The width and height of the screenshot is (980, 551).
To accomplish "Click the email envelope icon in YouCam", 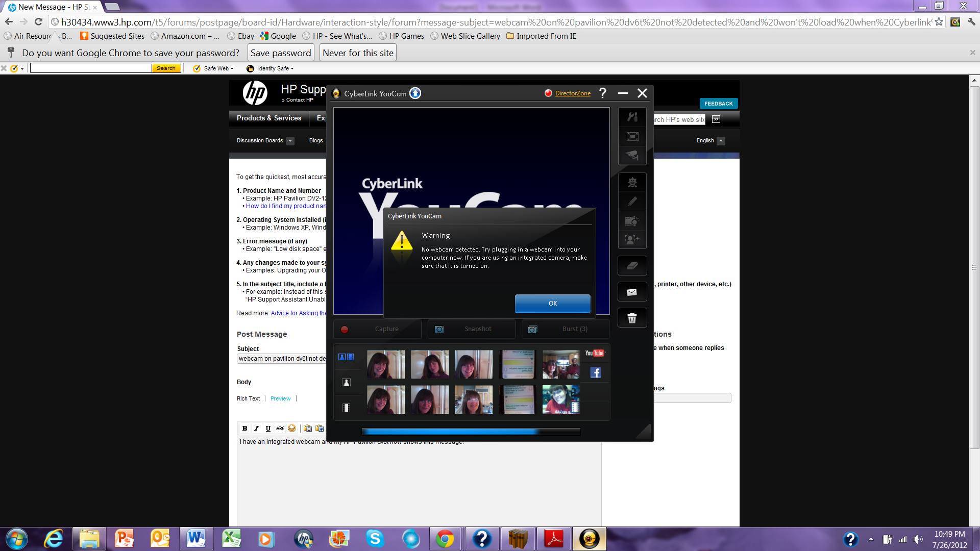I will pos(632,292).
